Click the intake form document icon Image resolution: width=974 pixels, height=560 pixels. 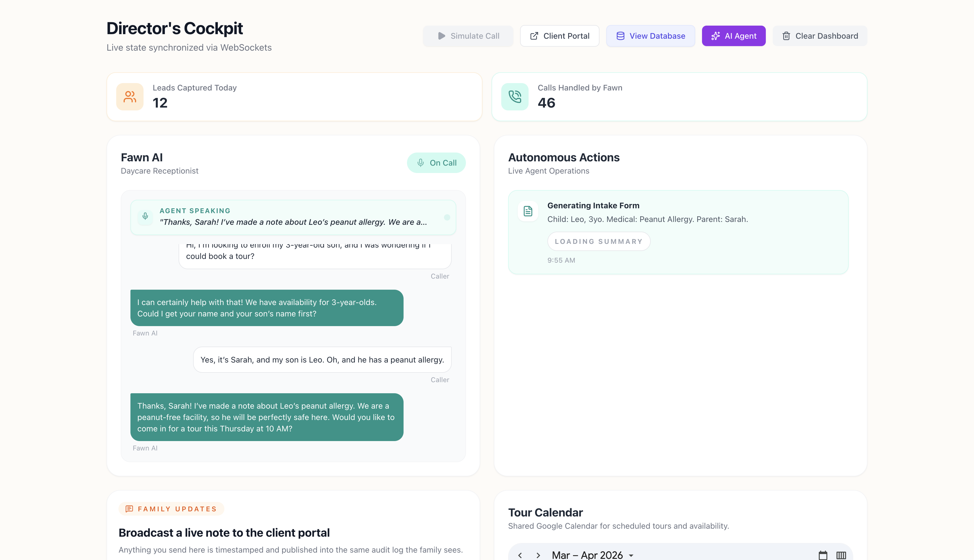[x=528, y=211]
